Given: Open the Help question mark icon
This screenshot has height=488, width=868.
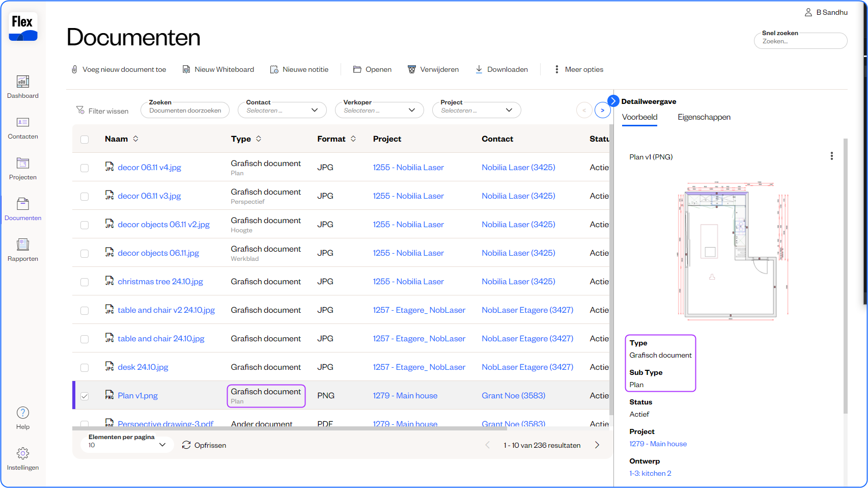Looking at the screenshot, I should coord(23,413).
